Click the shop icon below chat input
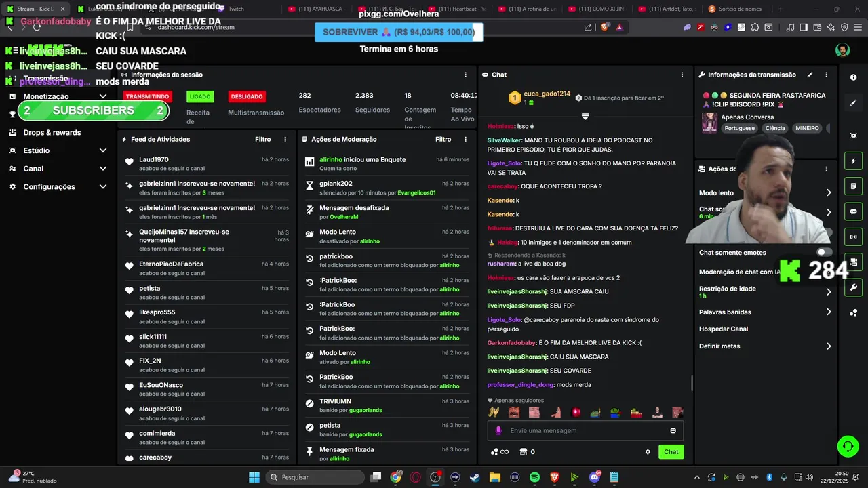Viewport: 868px width, 488px height. point(524,452)
